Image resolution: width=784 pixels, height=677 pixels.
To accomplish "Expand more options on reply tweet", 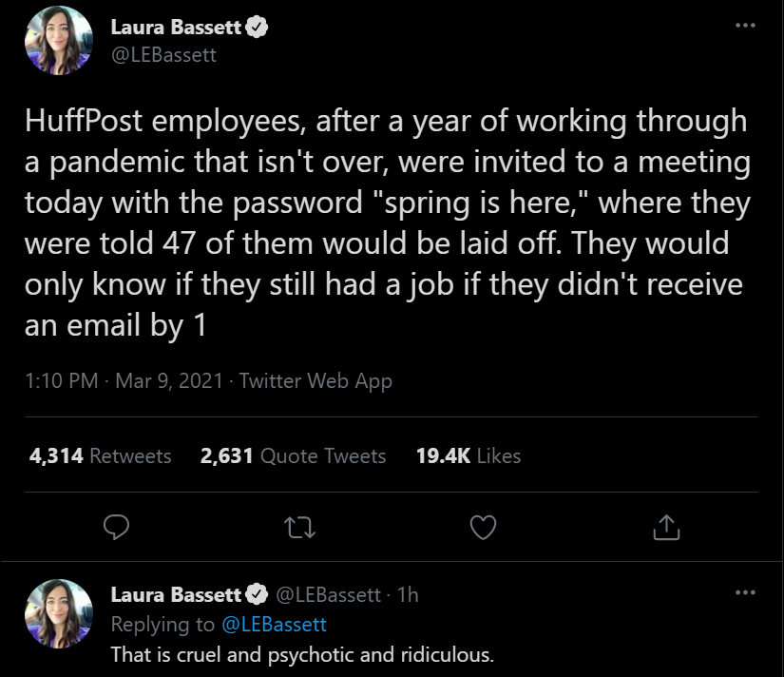I will pos(746,592).
